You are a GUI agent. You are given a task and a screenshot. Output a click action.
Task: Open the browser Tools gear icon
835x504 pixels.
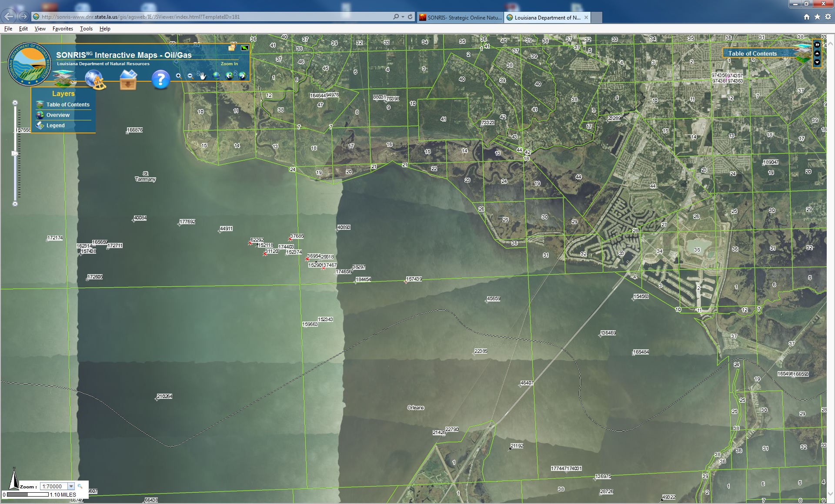[x=828, y=17]
